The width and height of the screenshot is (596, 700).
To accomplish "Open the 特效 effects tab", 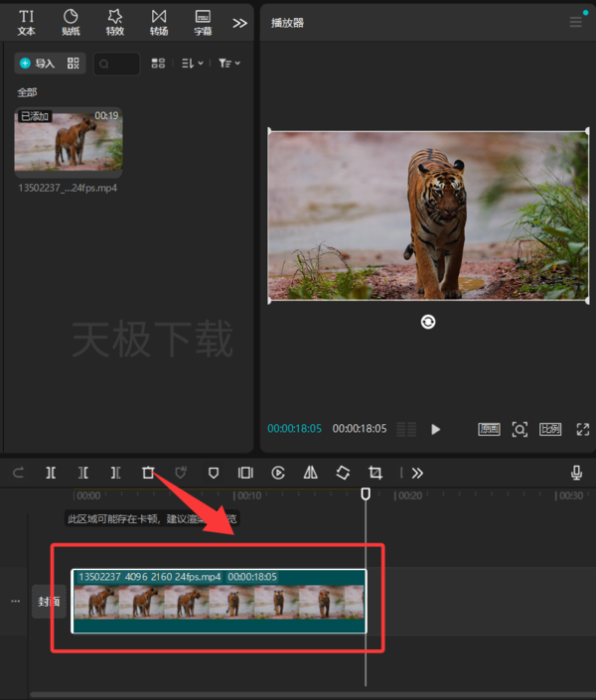I will tap(115, 23).
